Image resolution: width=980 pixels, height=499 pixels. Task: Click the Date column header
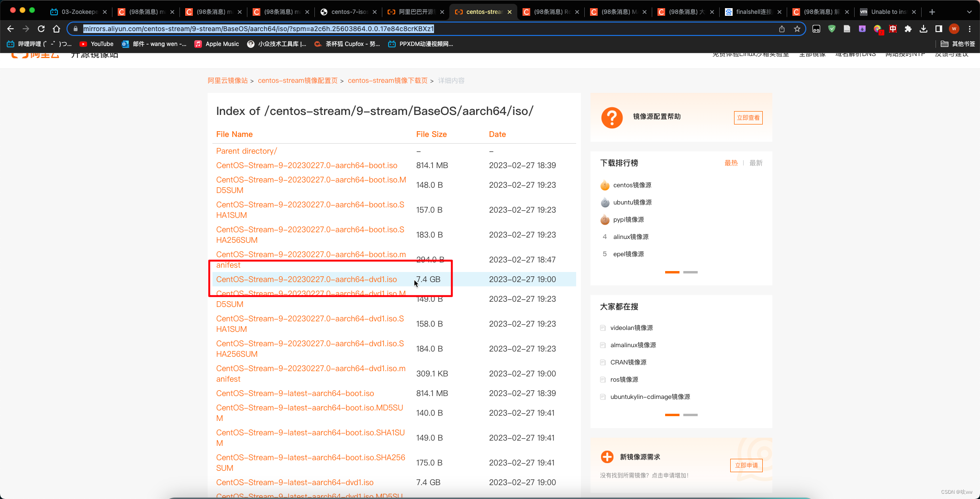[x=497, y=134]
